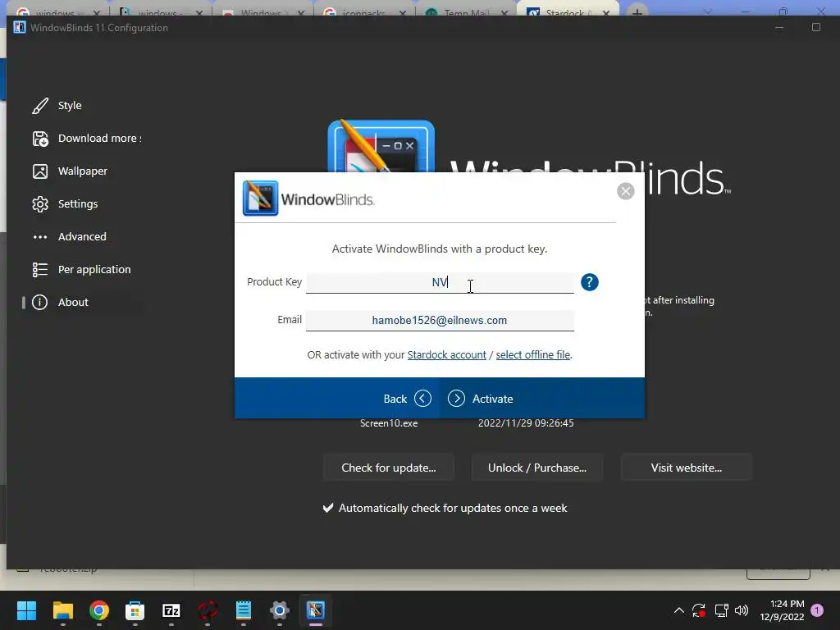Click the Back button in dialog
840x630 pixels.
point(407,399)
